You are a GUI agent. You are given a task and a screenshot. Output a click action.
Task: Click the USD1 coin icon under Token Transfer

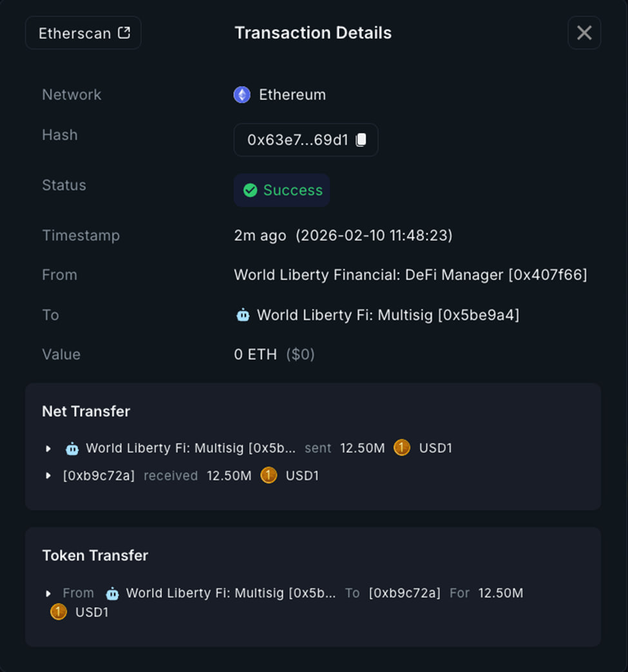pos(59,612)
